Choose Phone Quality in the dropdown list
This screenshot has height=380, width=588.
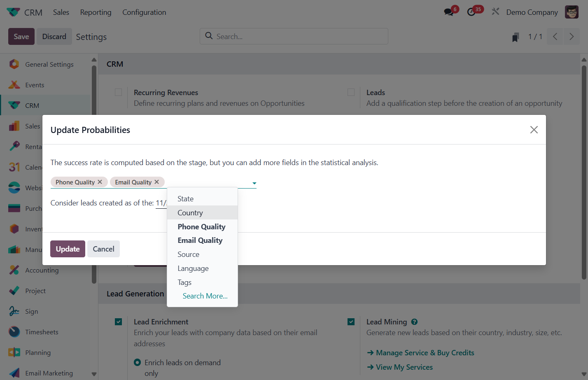pos(202,227)
